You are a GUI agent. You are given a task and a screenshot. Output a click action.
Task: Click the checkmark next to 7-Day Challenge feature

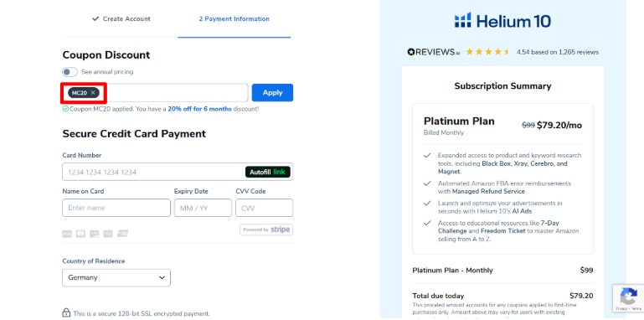pyautogui.click(x=427, y=223)
